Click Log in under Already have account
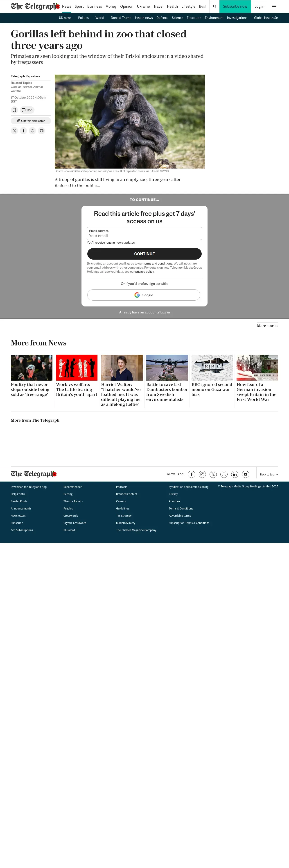 point(165,312)
